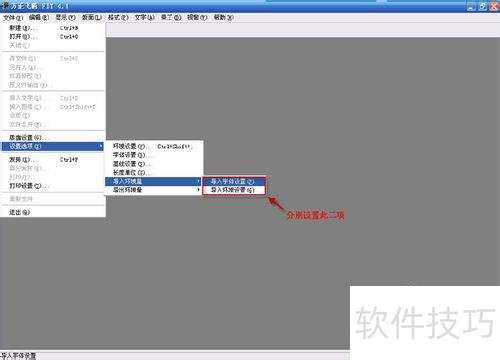Choose 导入字体设置 in the flyout
The height and width of the screenshot is (360, 500).
pos(234,181)
